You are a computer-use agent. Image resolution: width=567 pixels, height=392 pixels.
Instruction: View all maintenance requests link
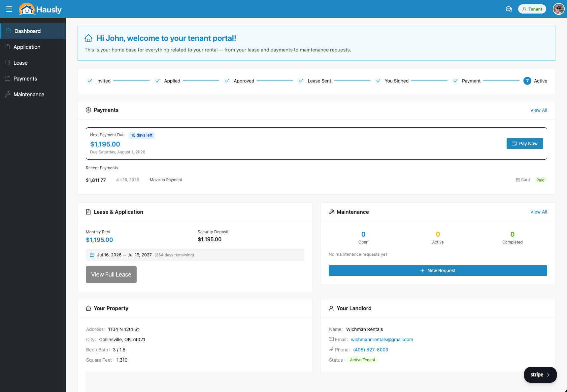(539, 212)
